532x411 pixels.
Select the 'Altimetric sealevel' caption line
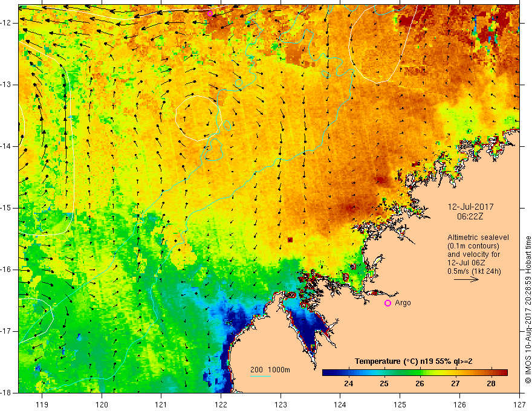pos(478,238)
